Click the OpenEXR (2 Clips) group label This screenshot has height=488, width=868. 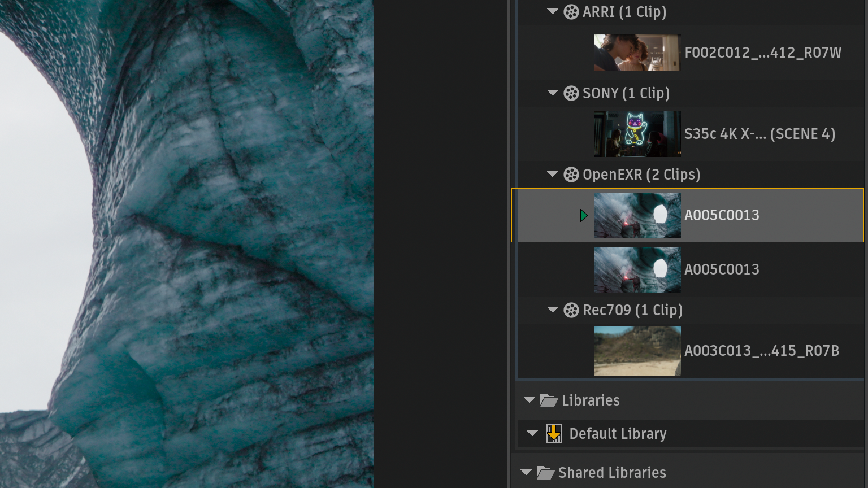tap(641, 175)
